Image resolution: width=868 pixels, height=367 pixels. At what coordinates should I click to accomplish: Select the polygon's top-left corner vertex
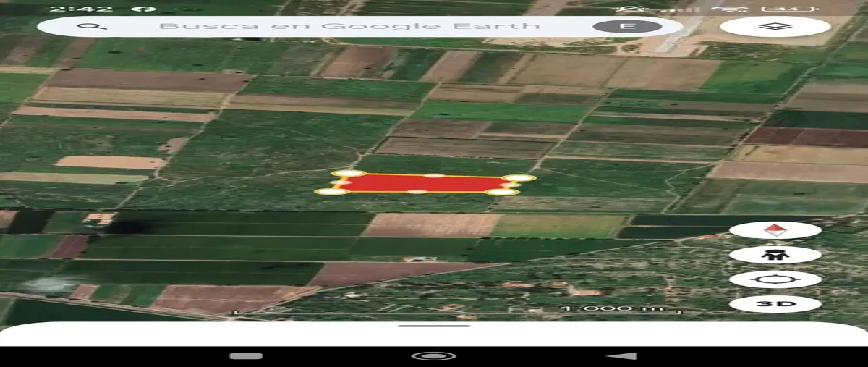coord(349,174)
